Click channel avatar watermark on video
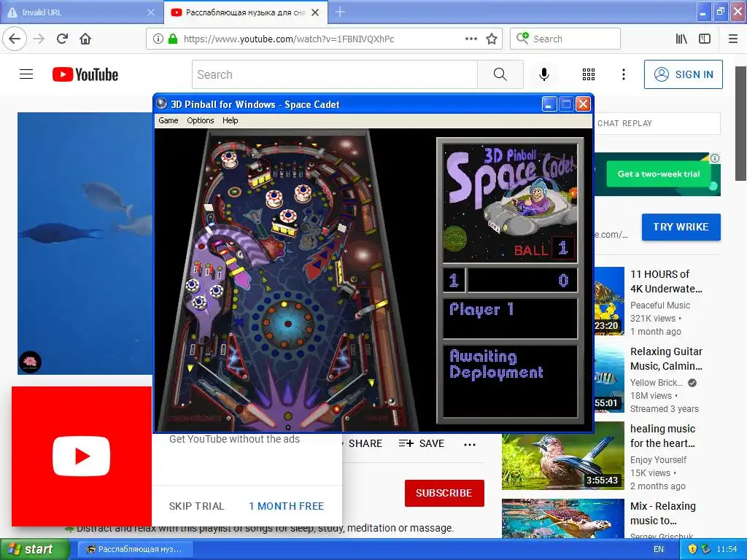 [x=30, y=362]
